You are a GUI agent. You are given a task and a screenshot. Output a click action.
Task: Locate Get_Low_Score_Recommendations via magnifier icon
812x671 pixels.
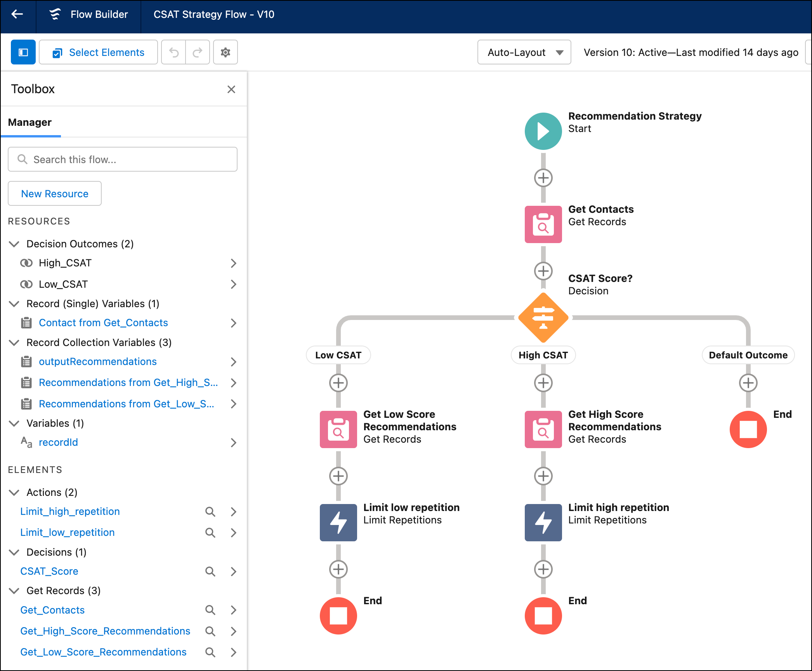coord(210,652)
